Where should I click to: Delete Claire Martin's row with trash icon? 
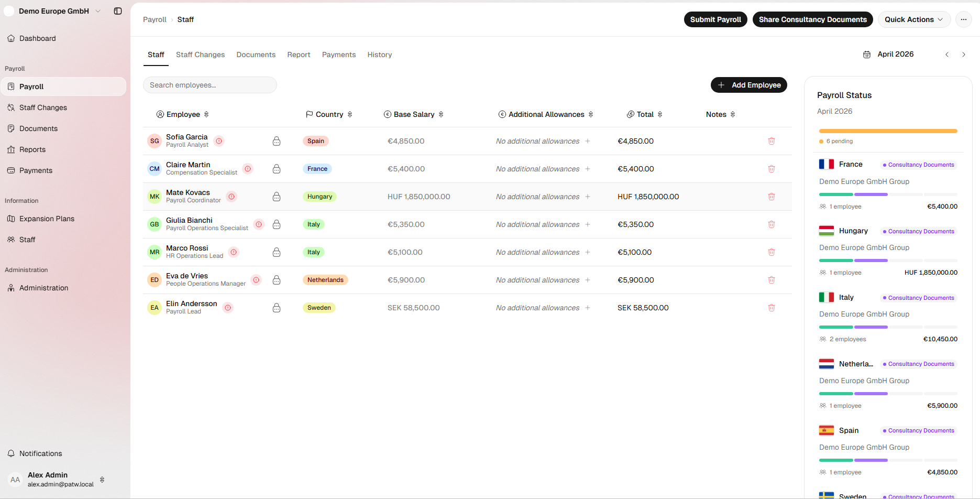[x=772, y=169]
